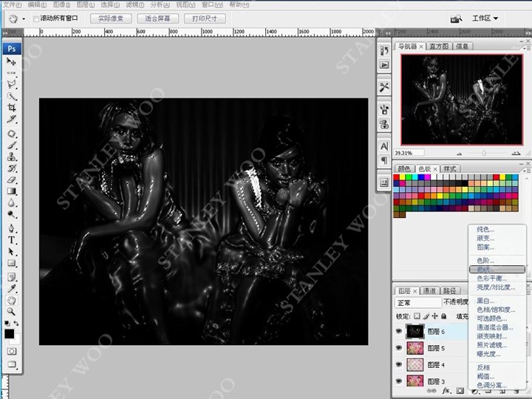Viewport: 532px width, 399px height.
Task: Select the Polygonal Lasso tool
Action: pos(12,83)
